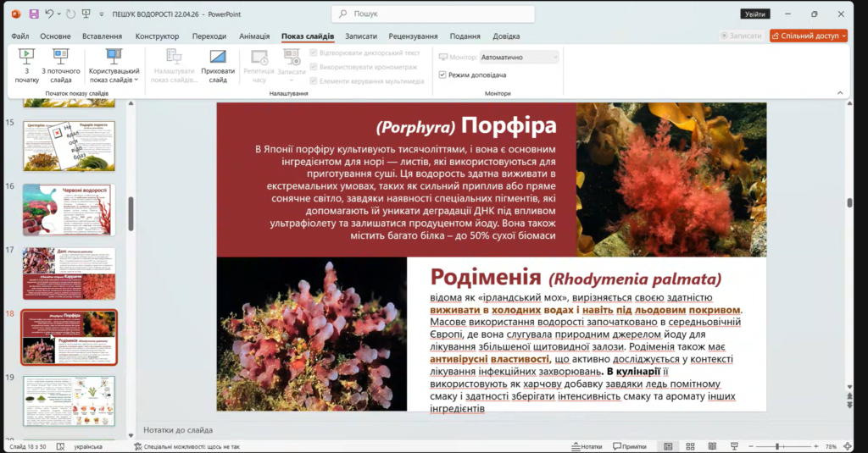The image size is (868, 453).
Task: Click the zoom slider in status bar
Action: (777, 446)
